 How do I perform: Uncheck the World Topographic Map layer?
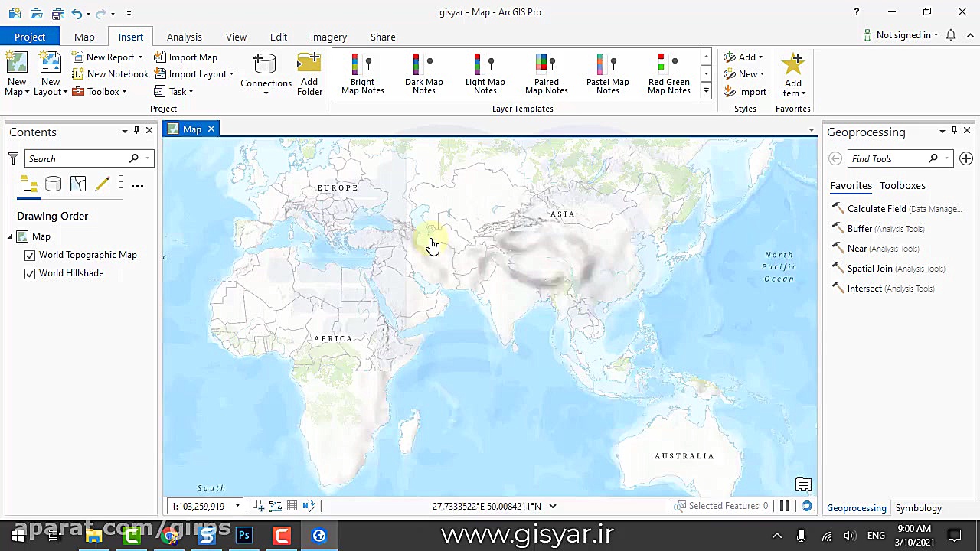[30, 255]
